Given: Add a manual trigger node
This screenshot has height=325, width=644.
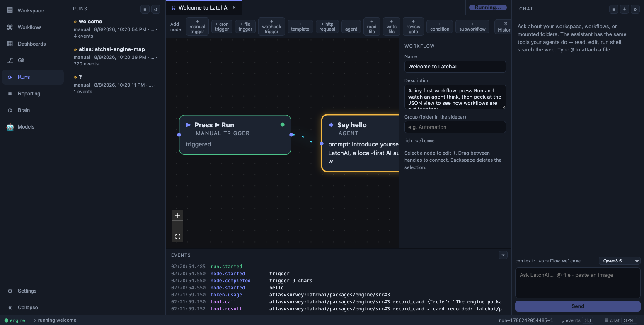Looking at the screenshot, I should coord(197,27).
